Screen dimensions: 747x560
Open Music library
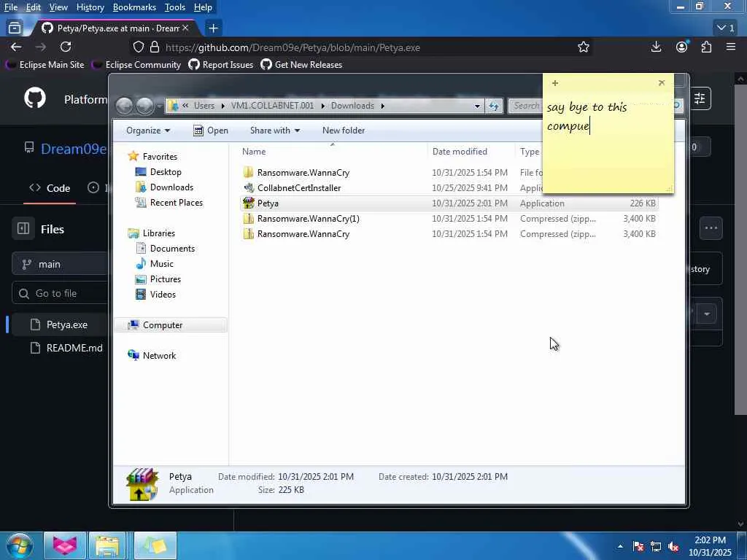pyautogui.click(x=161, y=264)
